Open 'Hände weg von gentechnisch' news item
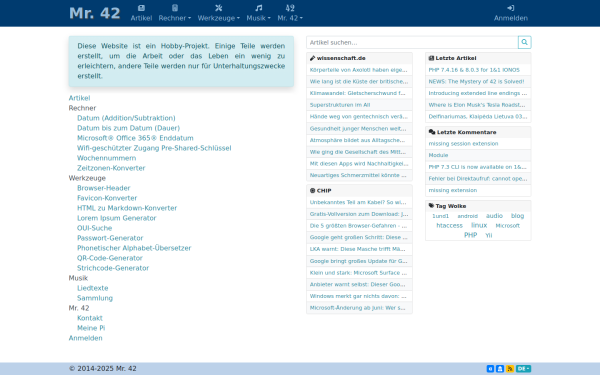This screenshot has width=600, height=375. [x=359, y=116]
